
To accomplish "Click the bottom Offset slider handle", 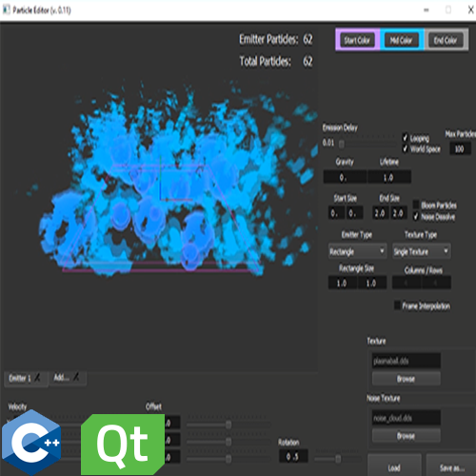I will (228, 458).
